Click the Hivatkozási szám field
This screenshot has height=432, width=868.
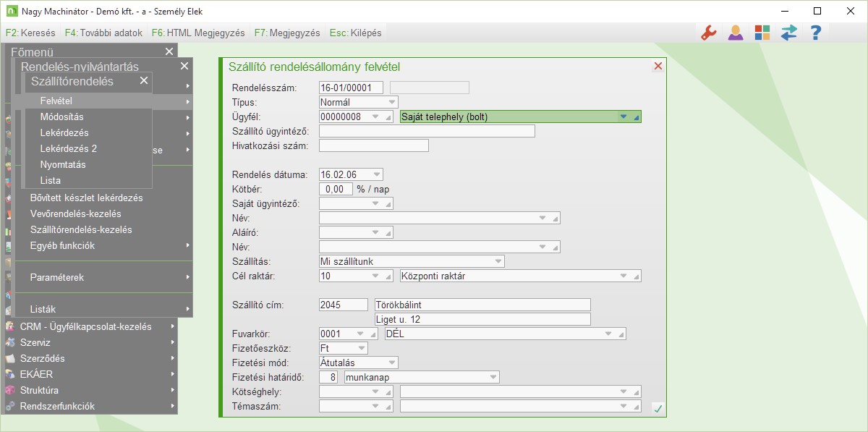pos(374,145)
